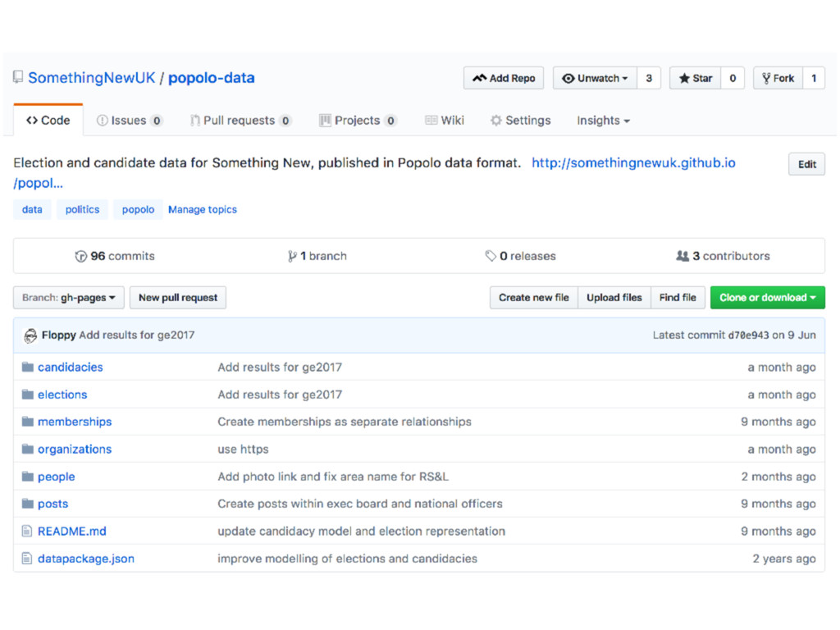Open the Insights dropdown tab

click(x=603, y=121)
